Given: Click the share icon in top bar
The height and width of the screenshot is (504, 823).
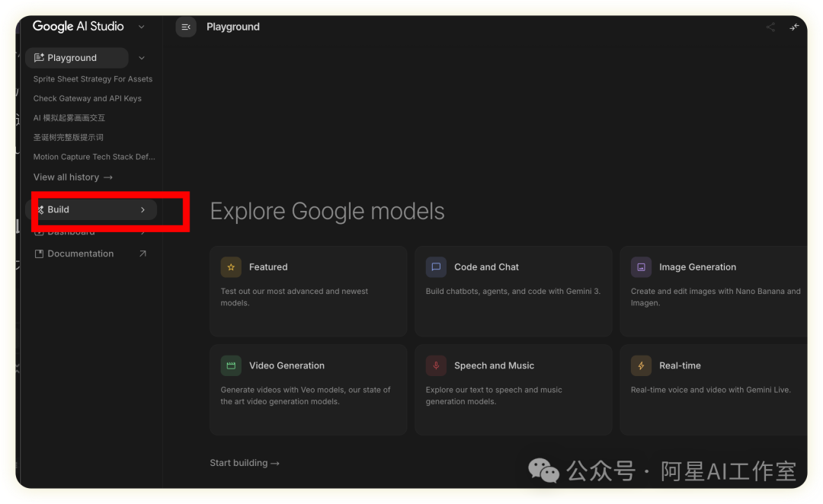Looking at the screenshot, I should (x=770, y=27).
